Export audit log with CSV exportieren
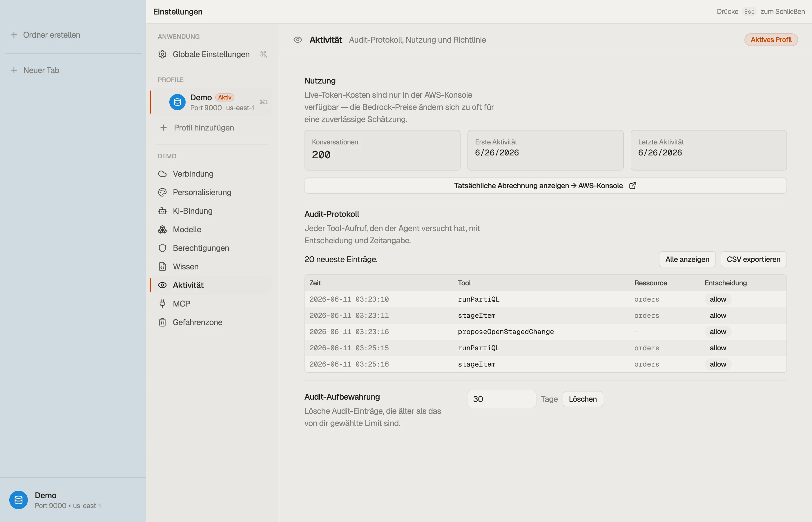This screenshot has height=522, width=812. (753, 259)
